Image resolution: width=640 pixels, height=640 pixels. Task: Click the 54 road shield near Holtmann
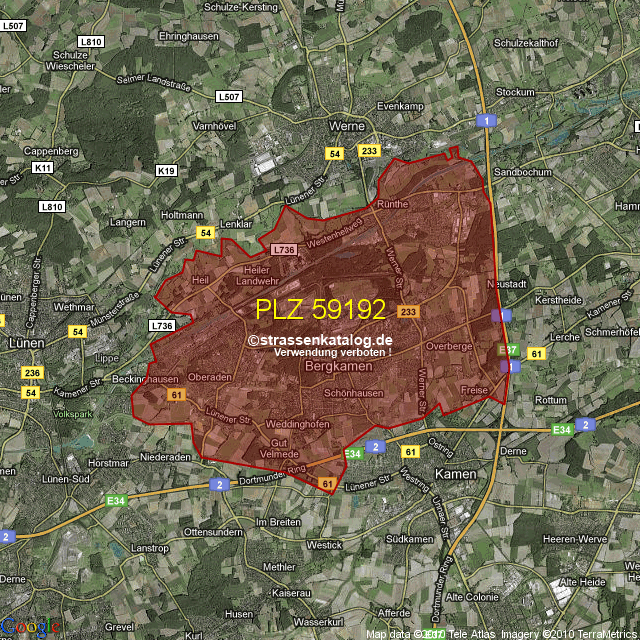click(x=206, y=232)
